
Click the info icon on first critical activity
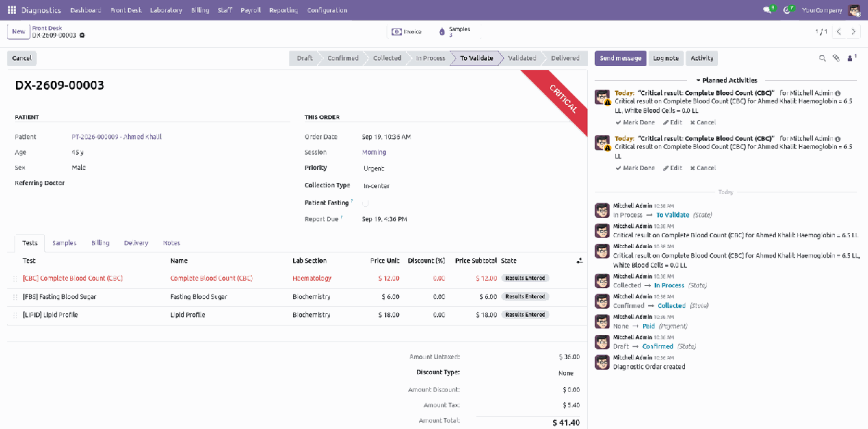tap(838, 93)
